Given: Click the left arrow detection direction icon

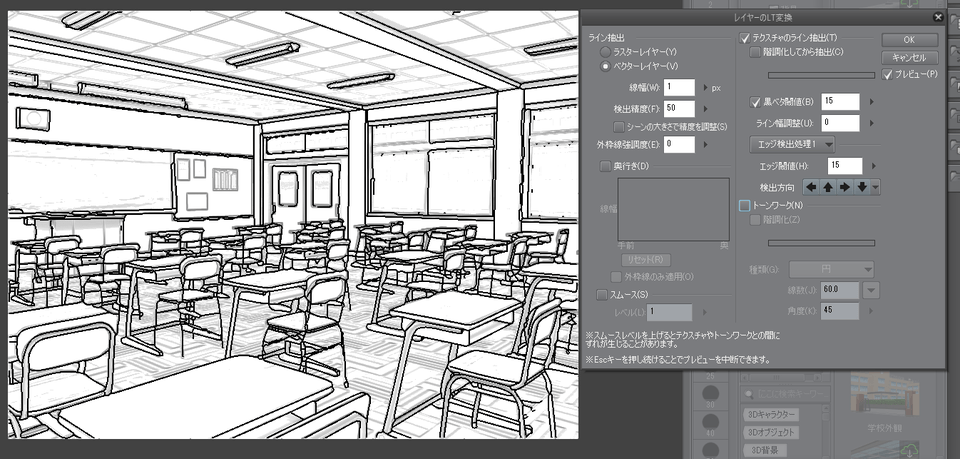Looking at the screenshot, I should click(x=812, y=186).
